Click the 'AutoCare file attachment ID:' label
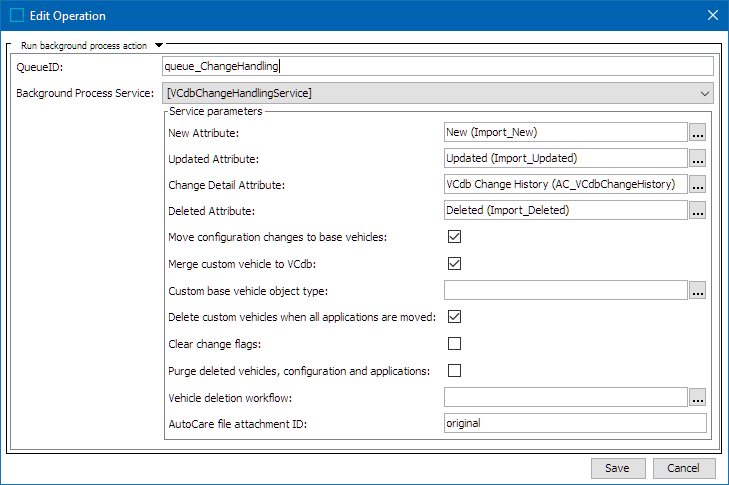Screen dimensions: 729x485 (x=238, y=424)
